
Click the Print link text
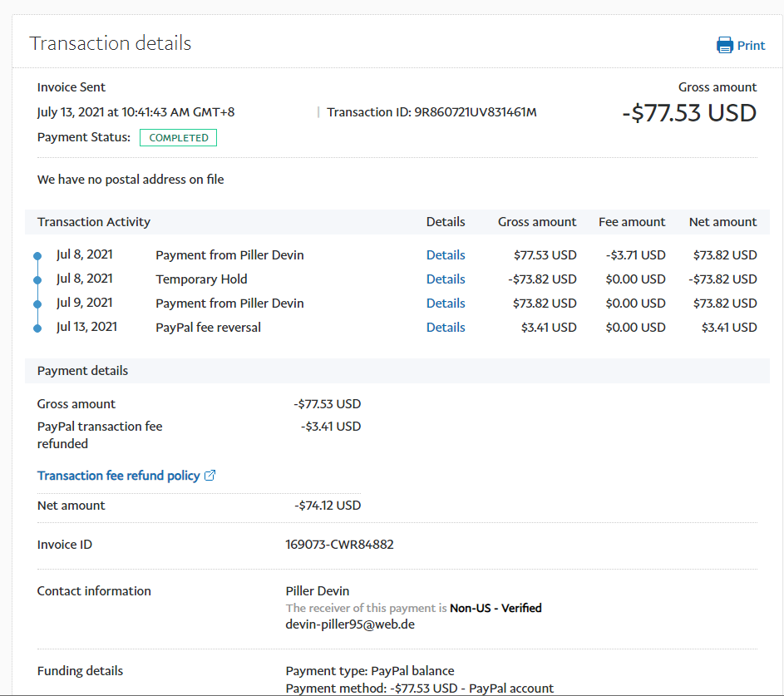[751, 46]
